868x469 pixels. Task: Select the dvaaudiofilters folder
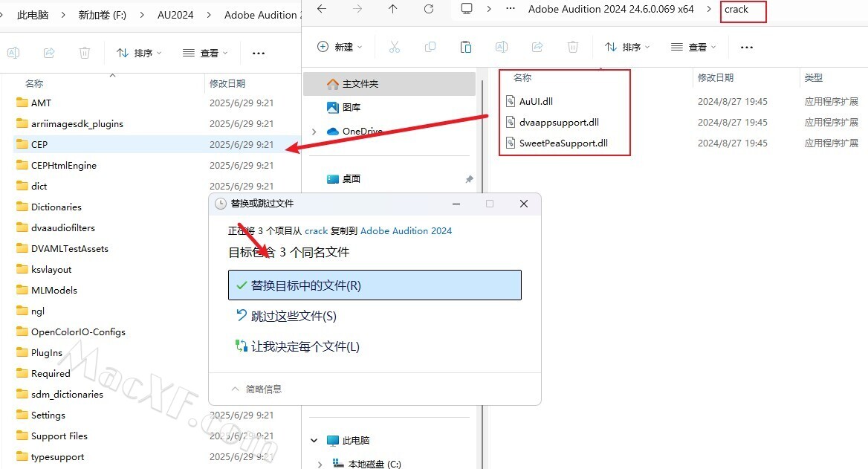coord(55,228)
